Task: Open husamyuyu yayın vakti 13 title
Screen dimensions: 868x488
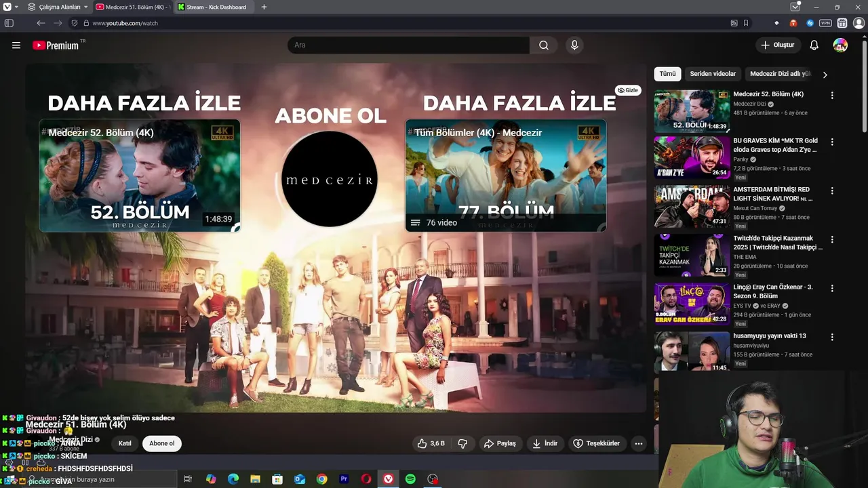Action: tap(770, 336)
